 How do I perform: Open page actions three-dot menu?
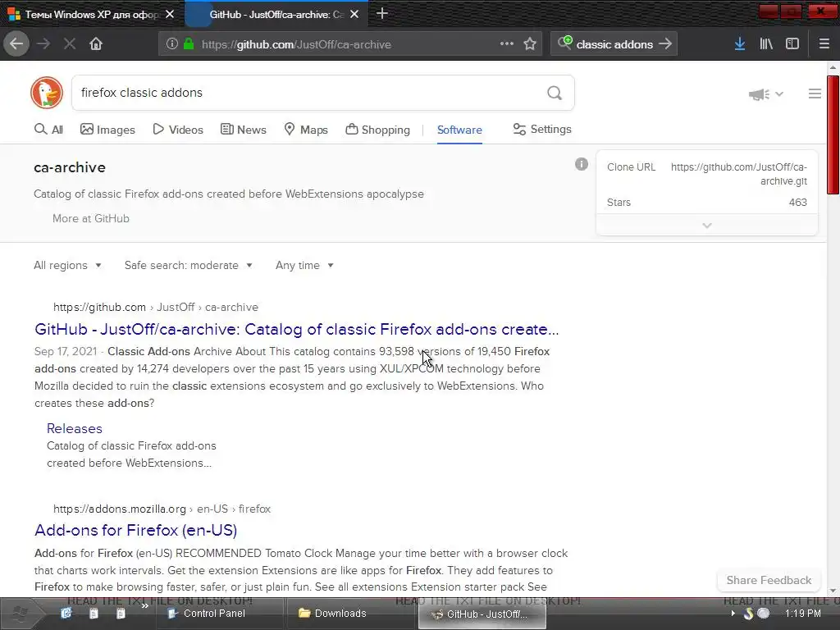click(507, 44)
